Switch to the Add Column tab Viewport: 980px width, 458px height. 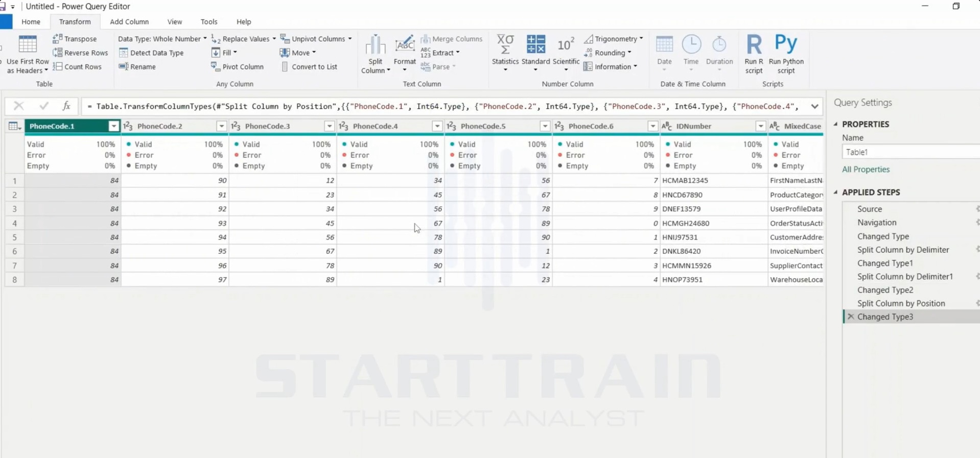[x=129, y=21]
